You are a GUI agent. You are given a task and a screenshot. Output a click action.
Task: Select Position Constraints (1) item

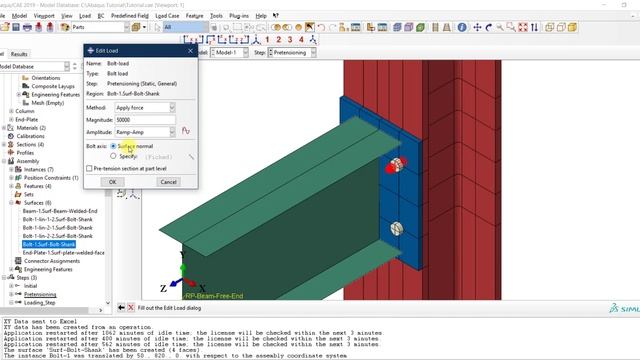[51, 178]
